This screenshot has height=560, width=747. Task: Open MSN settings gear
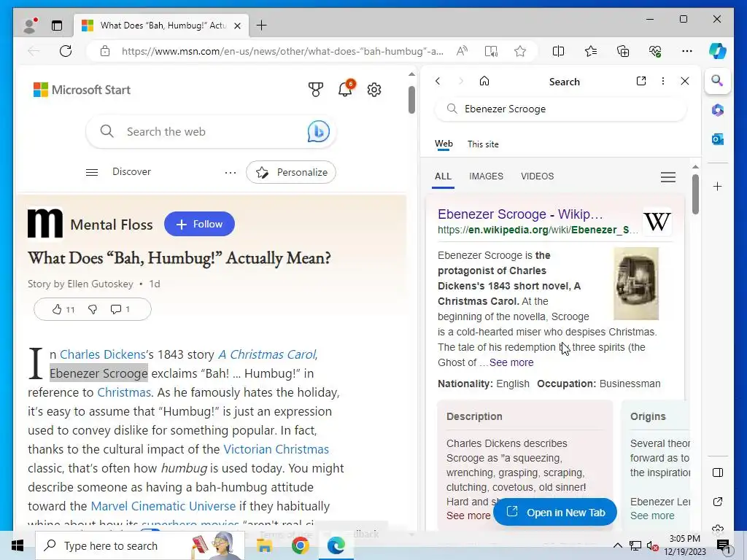pos(374,90)
